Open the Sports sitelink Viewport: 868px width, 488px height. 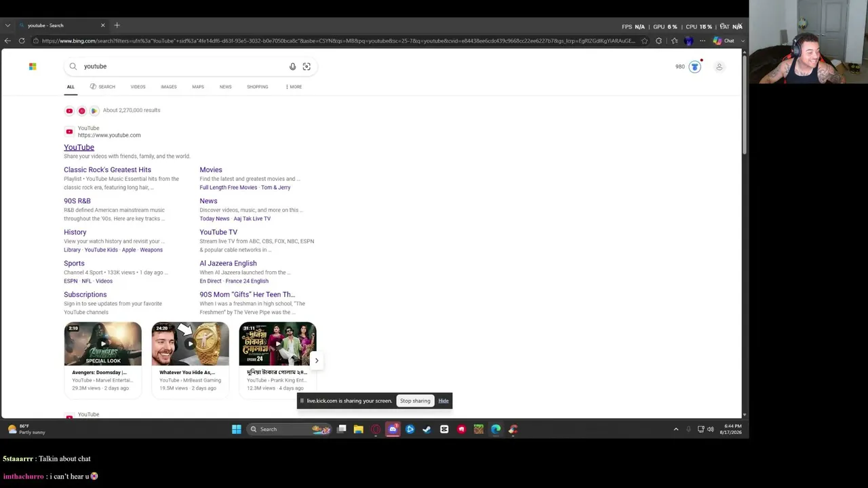[74, 264]
